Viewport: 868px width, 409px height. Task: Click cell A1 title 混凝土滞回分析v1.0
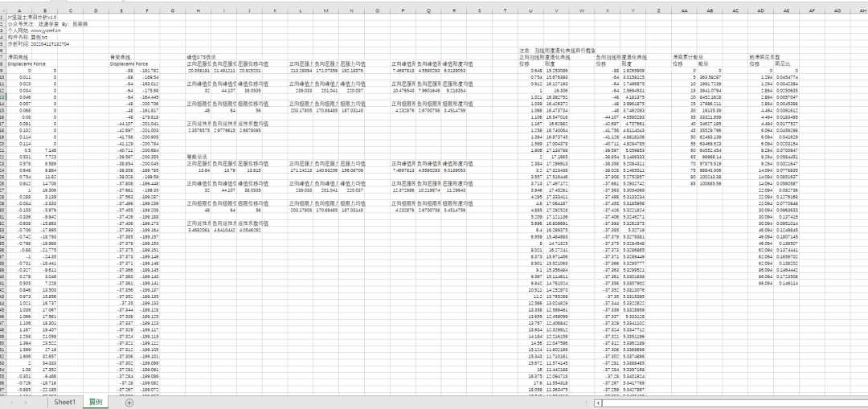pos(32,18)
